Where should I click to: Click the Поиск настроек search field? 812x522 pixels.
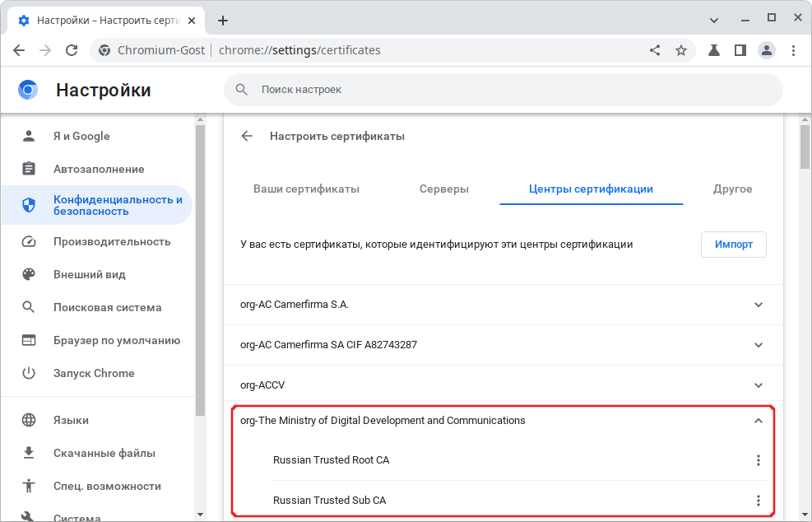pyautogui.click(x=503, y=90)
